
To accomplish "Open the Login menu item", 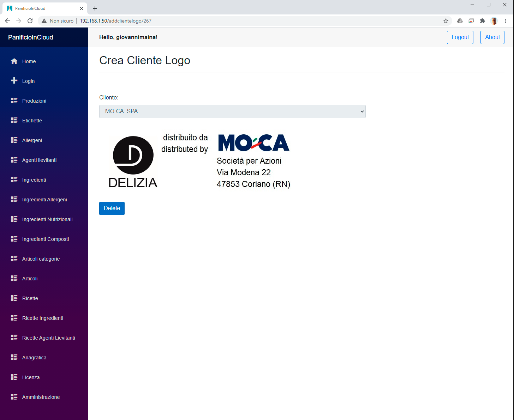I will (x=44, y=81).
